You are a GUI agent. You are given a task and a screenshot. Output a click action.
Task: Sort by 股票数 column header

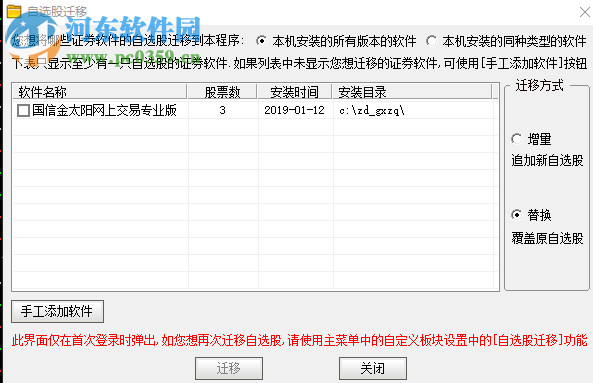click(x=222, y=92)
